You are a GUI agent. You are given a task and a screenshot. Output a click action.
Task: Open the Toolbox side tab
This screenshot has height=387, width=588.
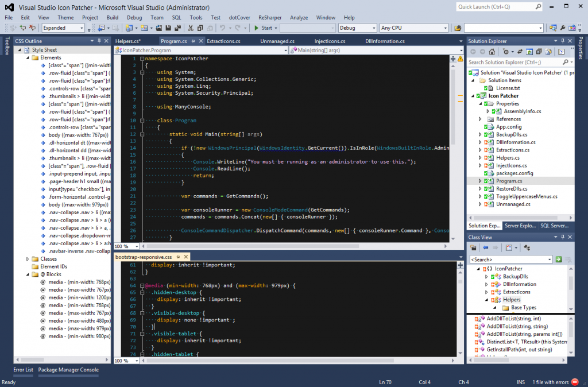tap(6, 46)
